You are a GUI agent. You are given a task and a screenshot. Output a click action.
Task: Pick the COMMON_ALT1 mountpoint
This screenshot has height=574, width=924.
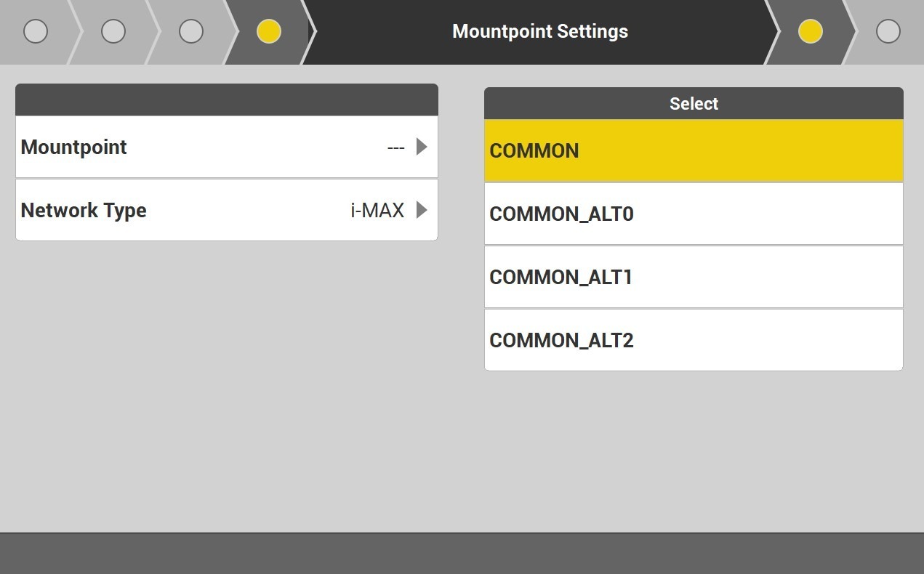[694, 277]
